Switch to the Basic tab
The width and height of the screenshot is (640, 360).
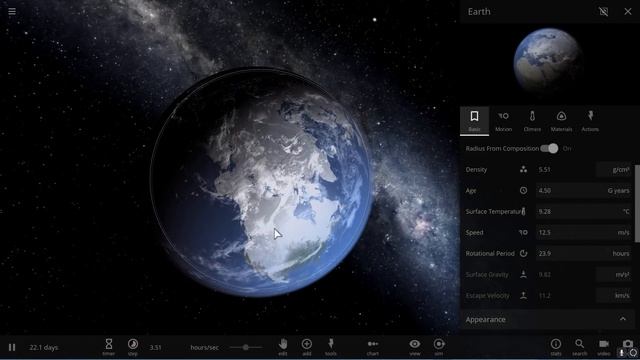point(474,121)
